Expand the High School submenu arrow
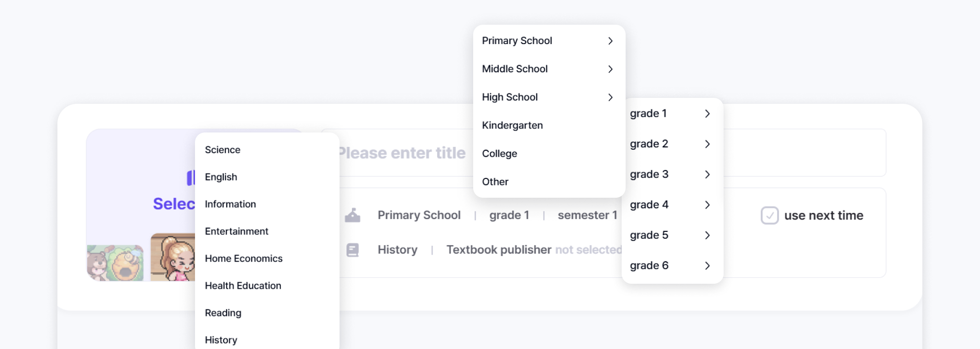This screenshot has width=980, height=349. point(610,97)
